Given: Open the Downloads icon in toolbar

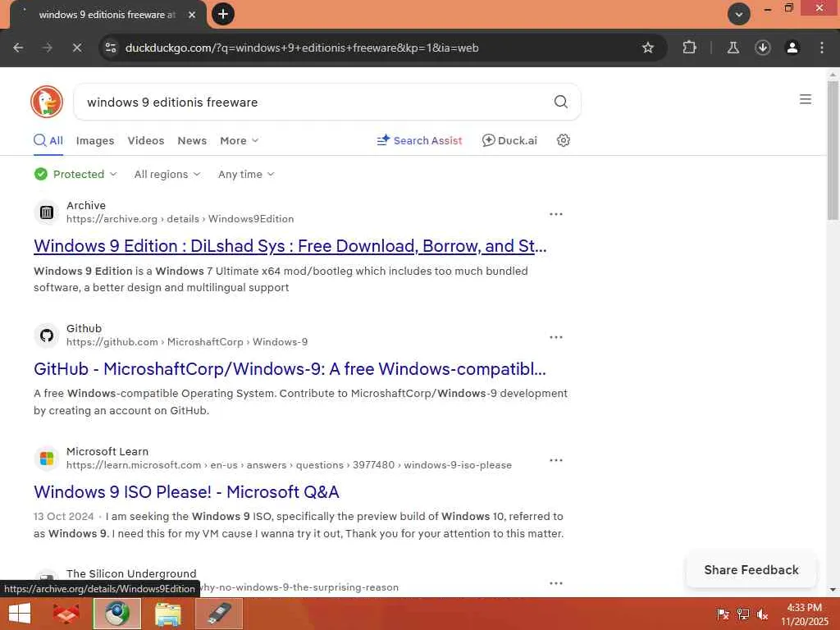Looking at the screenshot, I should click(762, 48).
